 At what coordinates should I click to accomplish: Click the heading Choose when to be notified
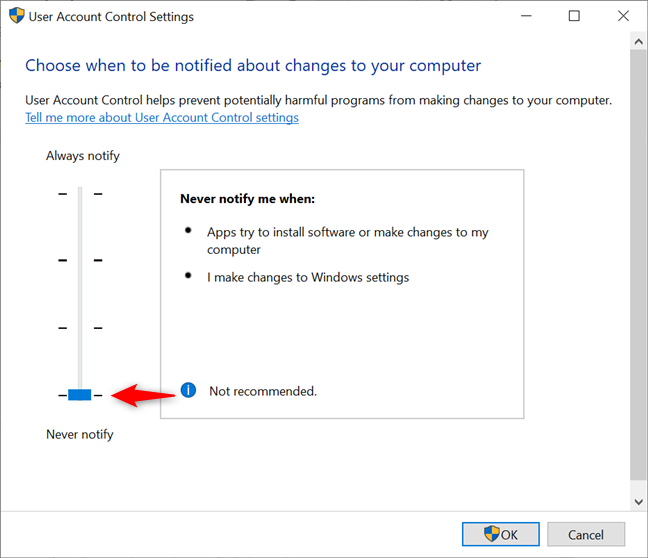[253, 66]
